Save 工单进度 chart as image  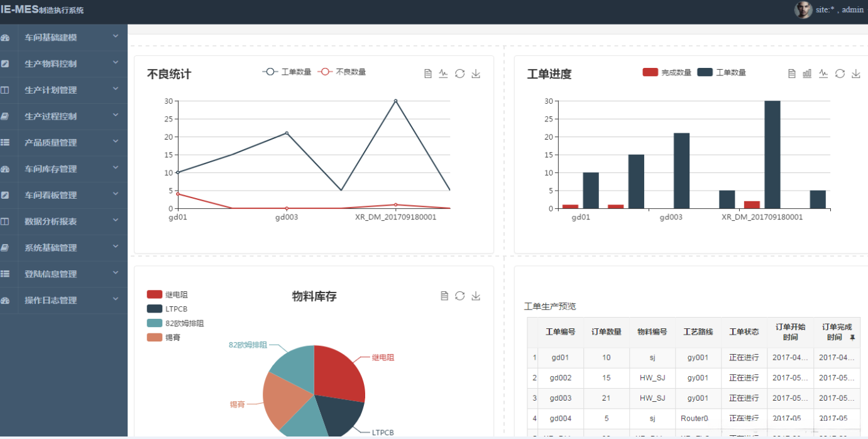coord(856,74)
